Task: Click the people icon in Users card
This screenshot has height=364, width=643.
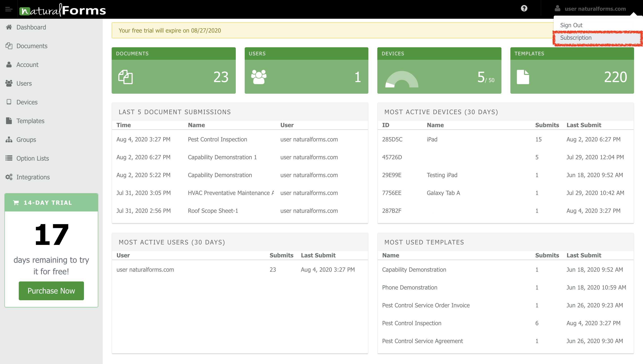Action: coord(259,77)
